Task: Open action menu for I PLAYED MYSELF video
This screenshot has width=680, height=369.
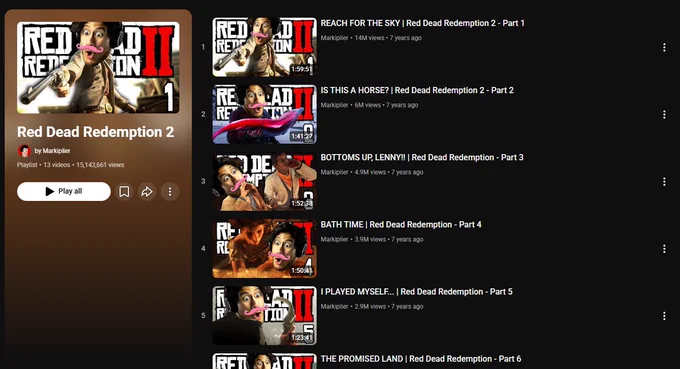Action: point(664,316)
